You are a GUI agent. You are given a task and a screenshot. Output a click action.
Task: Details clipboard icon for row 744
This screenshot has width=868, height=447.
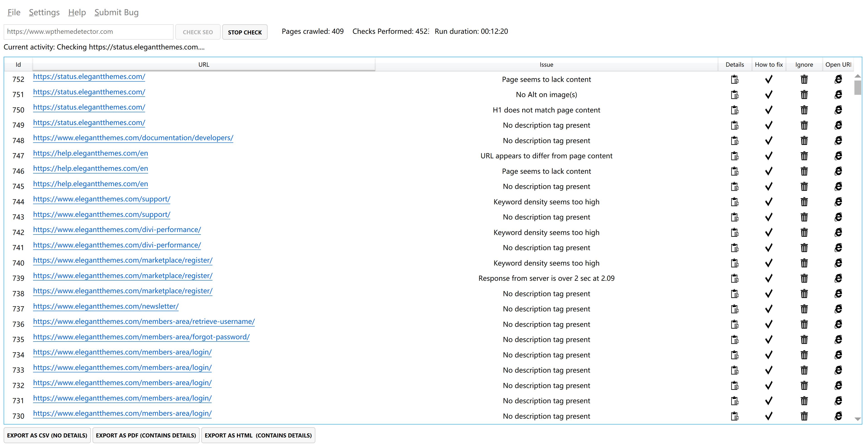coord(735,202)
